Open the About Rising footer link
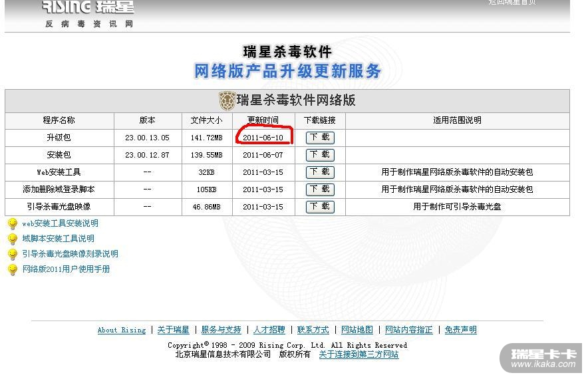The width and height of the screenshot is (588, 377). [122, 330]
